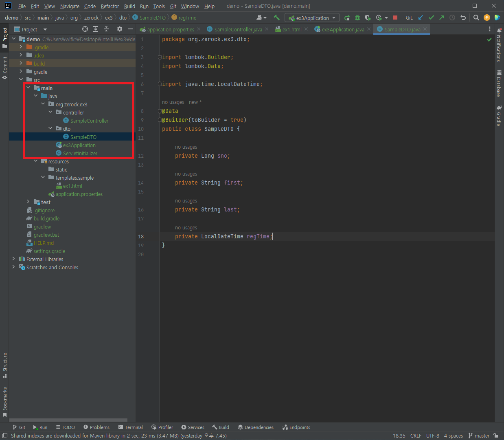Open editor tabs three-dot menu

point(490,29)
